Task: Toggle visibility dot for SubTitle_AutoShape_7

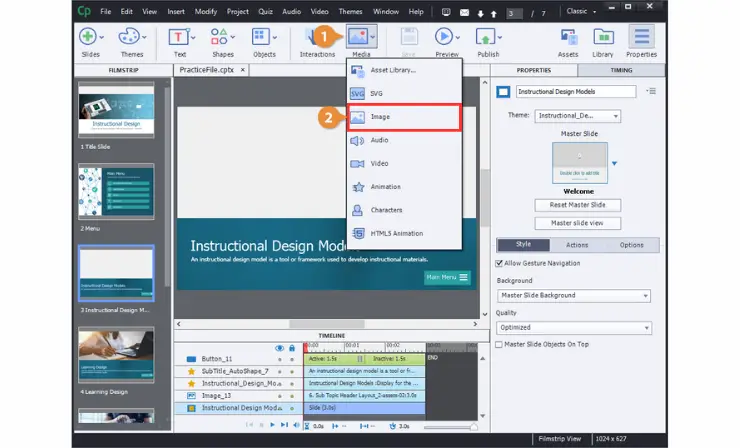Action: point(279,372)
